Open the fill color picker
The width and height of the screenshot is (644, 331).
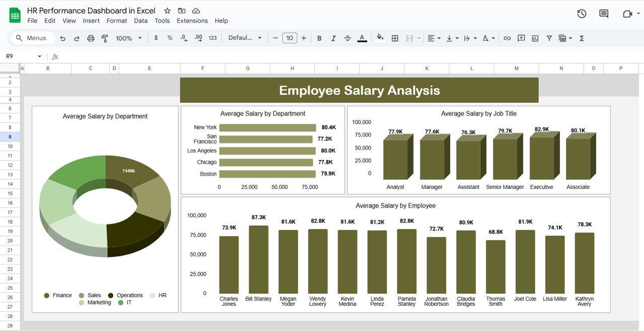tap(380, 38)
